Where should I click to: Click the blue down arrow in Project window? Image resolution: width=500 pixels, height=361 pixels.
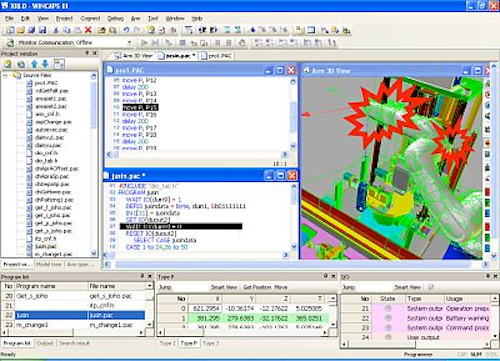point(45,64)
